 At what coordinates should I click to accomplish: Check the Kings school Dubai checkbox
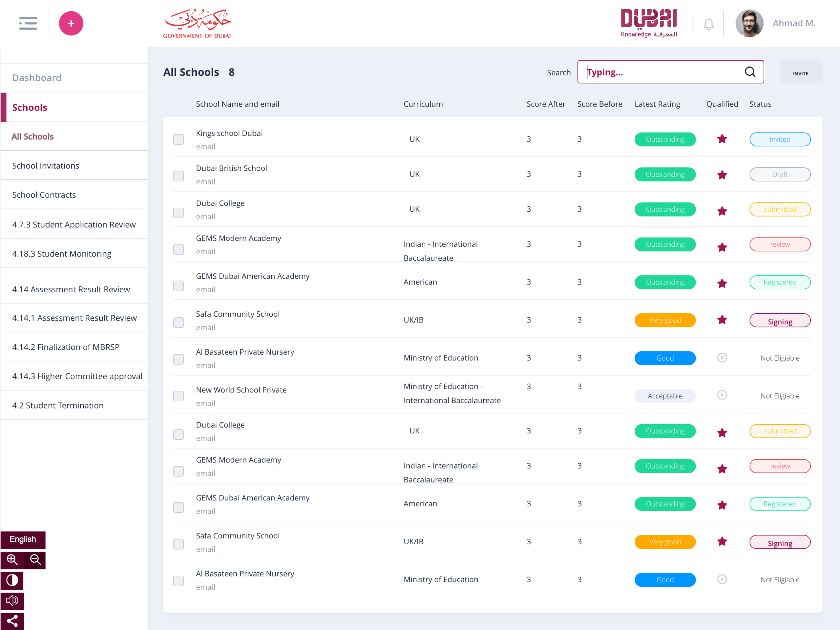pyautogui.click(x=178, y=139)
